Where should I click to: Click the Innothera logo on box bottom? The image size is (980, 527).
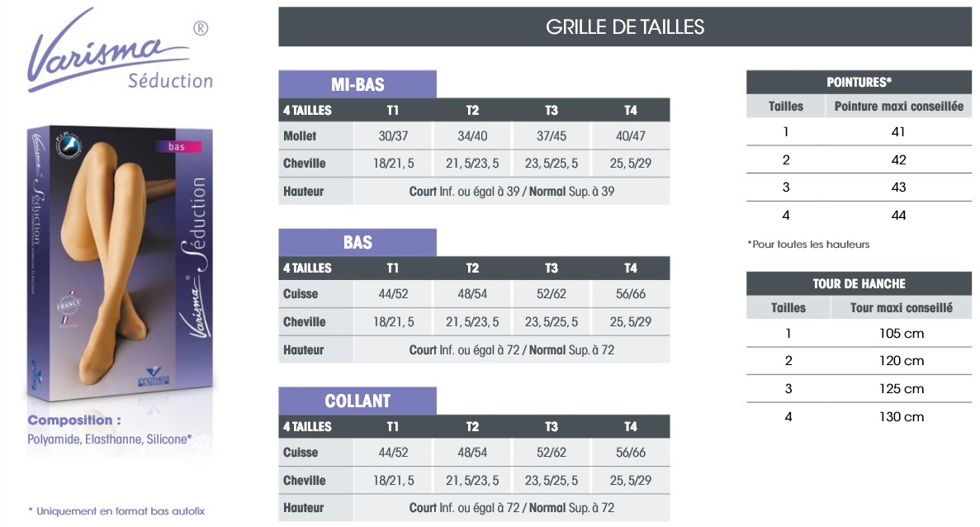tap(154, 377)
